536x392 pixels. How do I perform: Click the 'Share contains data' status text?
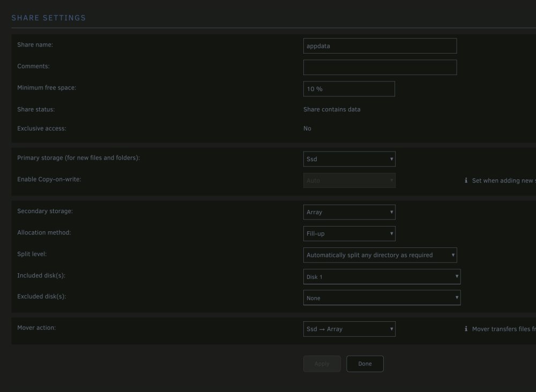[332, 109]
